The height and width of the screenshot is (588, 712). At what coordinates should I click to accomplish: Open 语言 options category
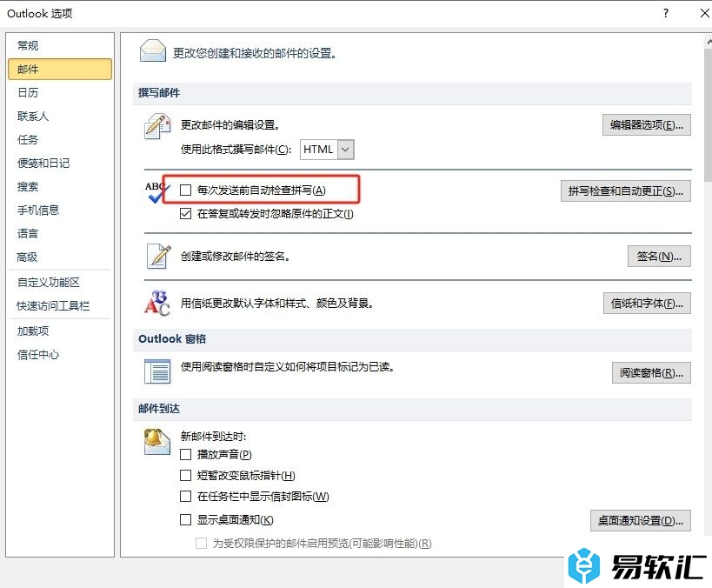[59, 234]
